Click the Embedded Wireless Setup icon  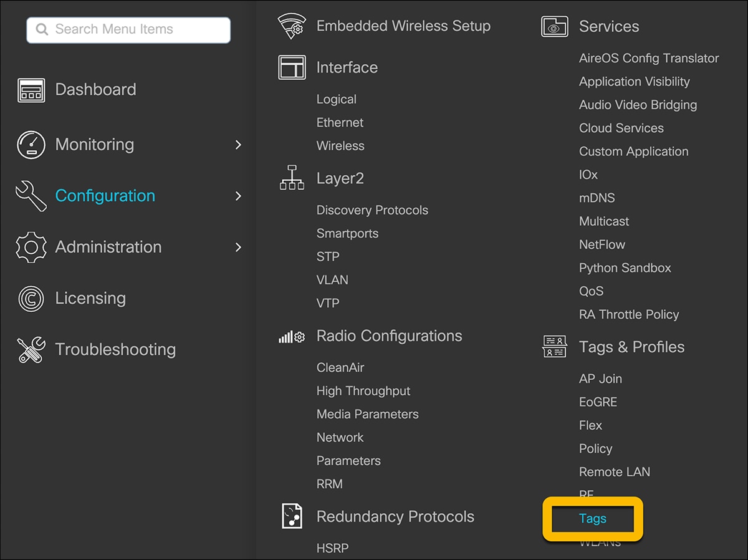point(291,26)
